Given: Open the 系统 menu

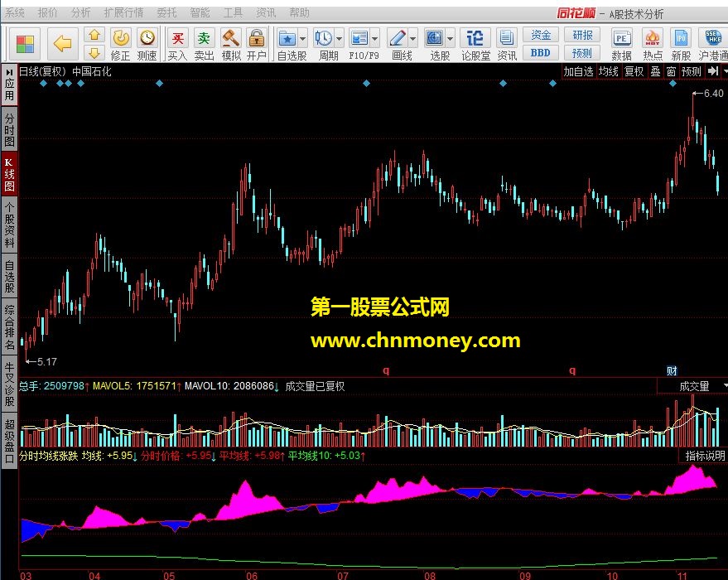Looking at the screenshot, I should pos(15,13).
